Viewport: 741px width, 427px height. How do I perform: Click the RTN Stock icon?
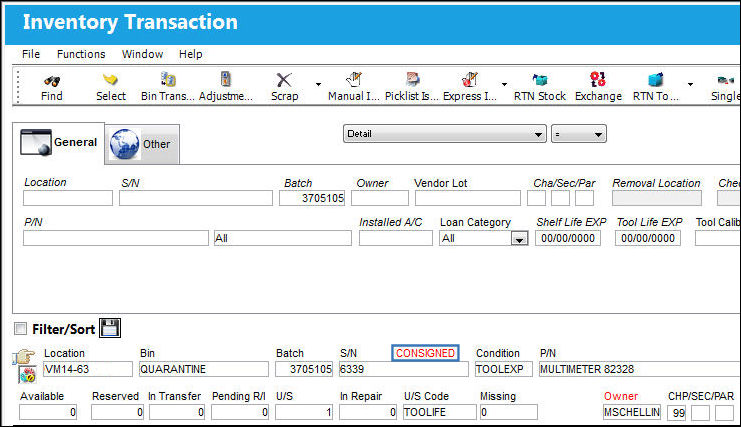click(540, 80)
